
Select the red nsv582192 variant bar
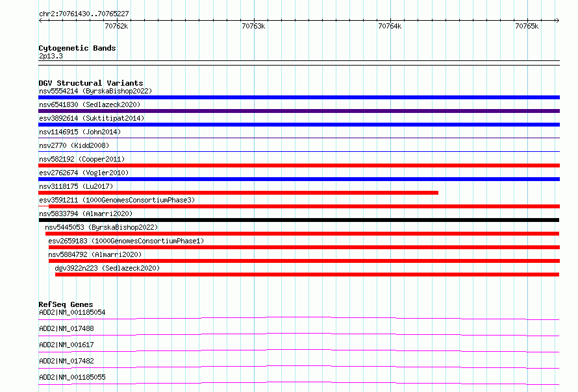point(299,165)
